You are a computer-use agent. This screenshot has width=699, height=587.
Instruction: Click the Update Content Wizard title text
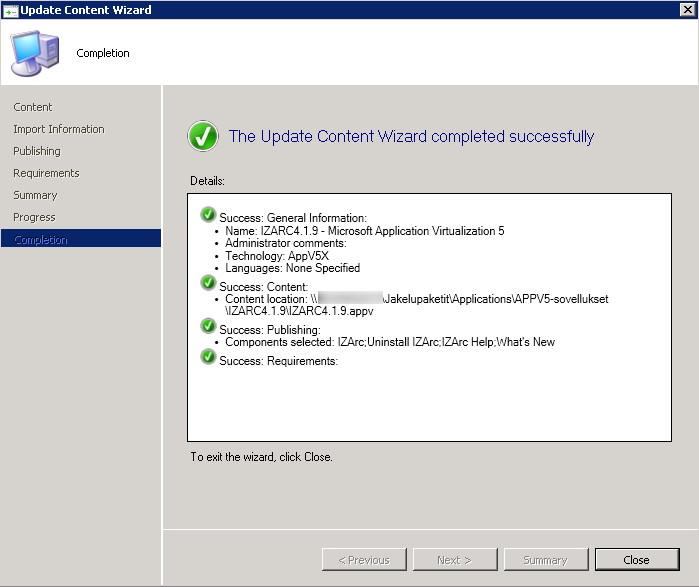point(86,10)
